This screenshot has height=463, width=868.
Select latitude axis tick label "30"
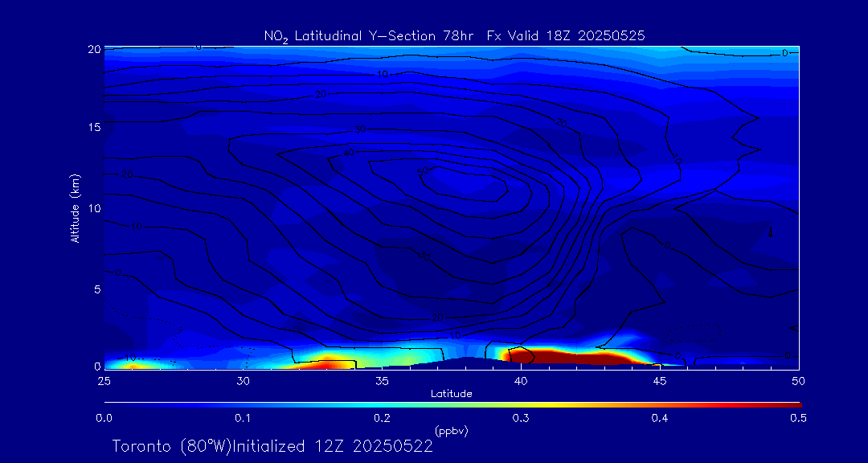[x=243, y=380]
